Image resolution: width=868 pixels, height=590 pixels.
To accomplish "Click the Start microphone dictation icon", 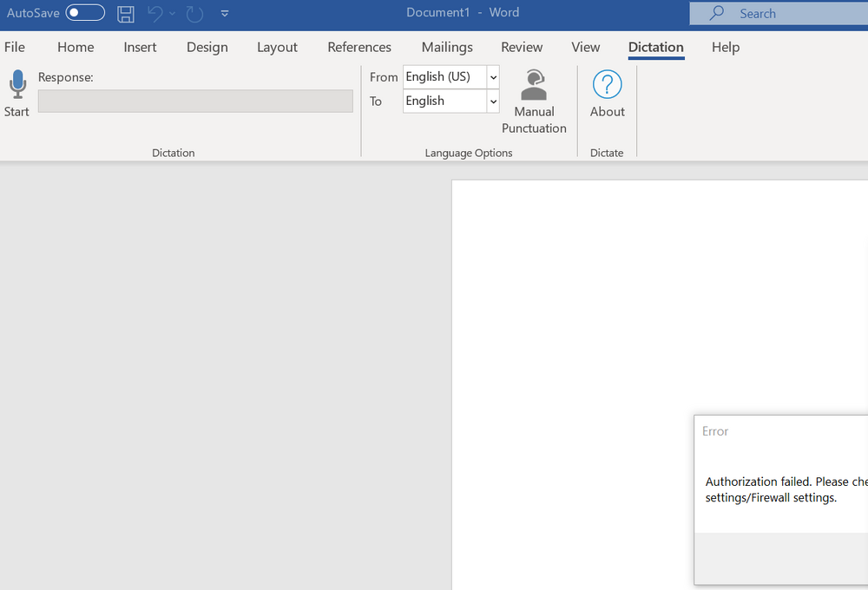I will pyautogui.click(x=17, y=84).
